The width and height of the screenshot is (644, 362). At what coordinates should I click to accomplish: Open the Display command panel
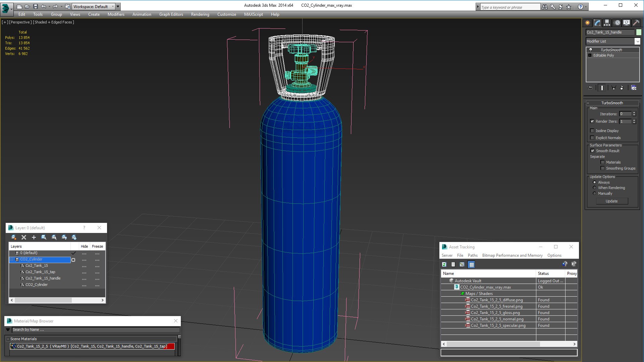[627, 23]
